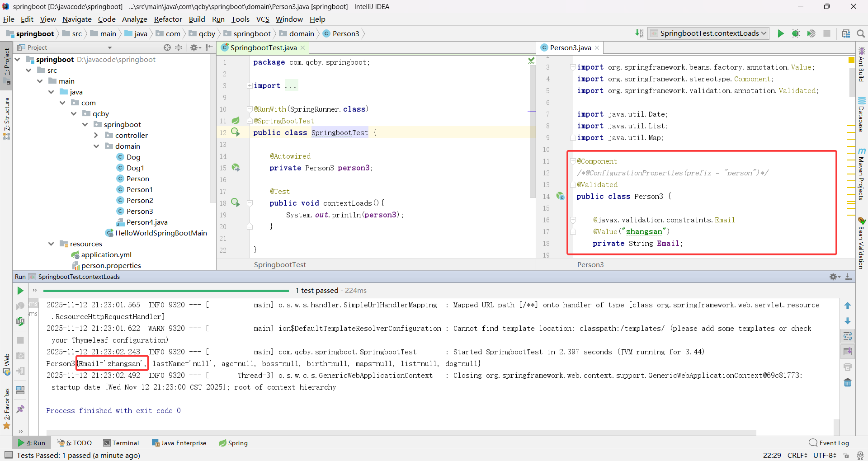Toggle Database tool window on right stripe

862,114
